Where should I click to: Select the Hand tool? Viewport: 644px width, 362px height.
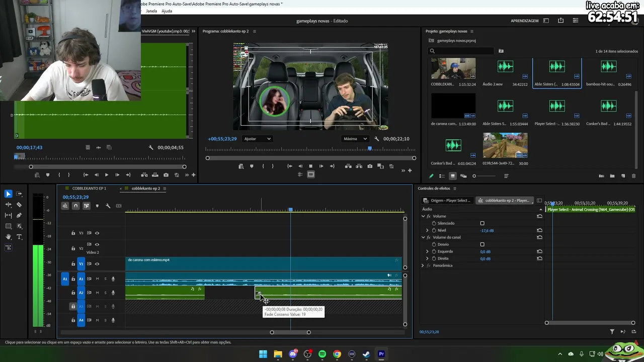tap(9, 237)
